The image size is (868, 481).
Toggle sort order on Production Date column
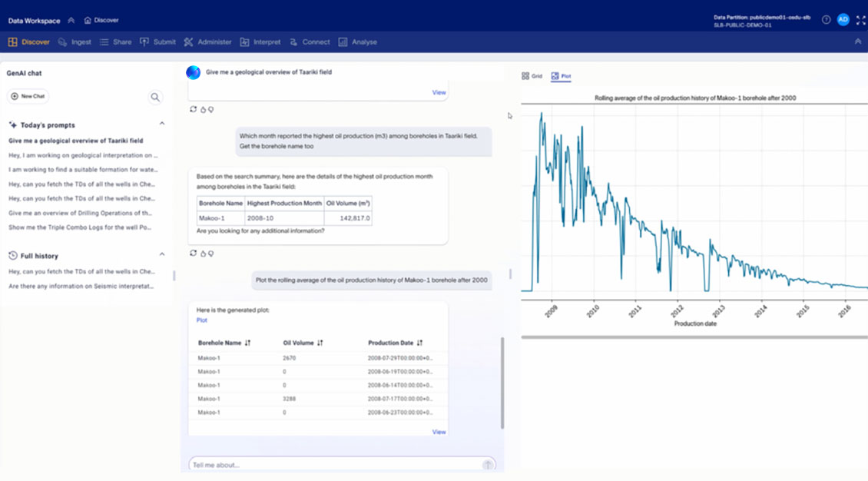420,342
